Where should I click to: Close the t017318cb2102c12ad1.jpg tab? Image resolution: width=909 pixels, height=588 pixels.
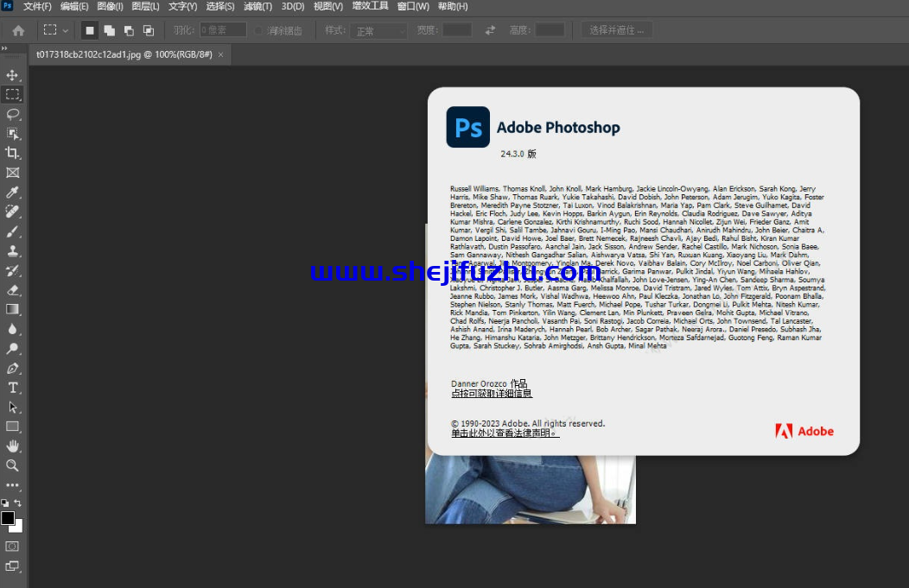(220, 54)
